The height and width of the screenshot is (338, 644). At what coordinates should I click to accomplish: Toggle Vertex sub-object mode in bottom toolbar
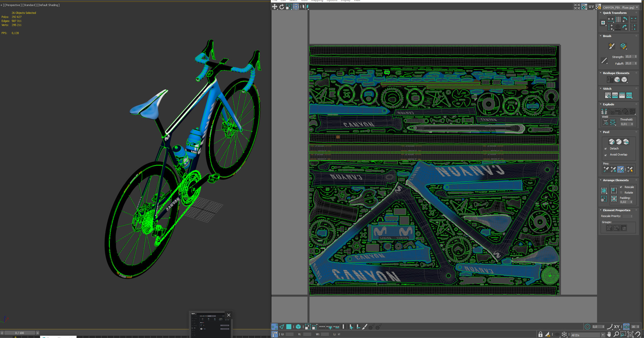pos(275,327)
